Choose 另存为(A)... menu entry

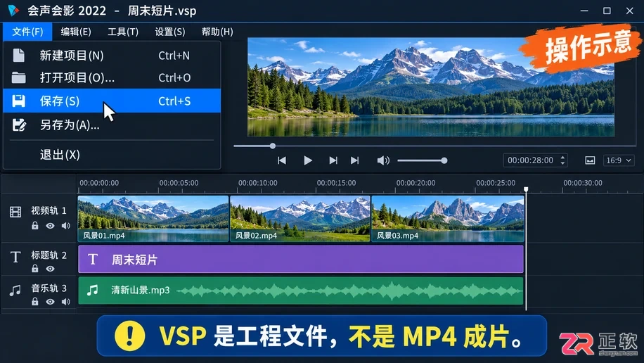(x=112, y=125)
